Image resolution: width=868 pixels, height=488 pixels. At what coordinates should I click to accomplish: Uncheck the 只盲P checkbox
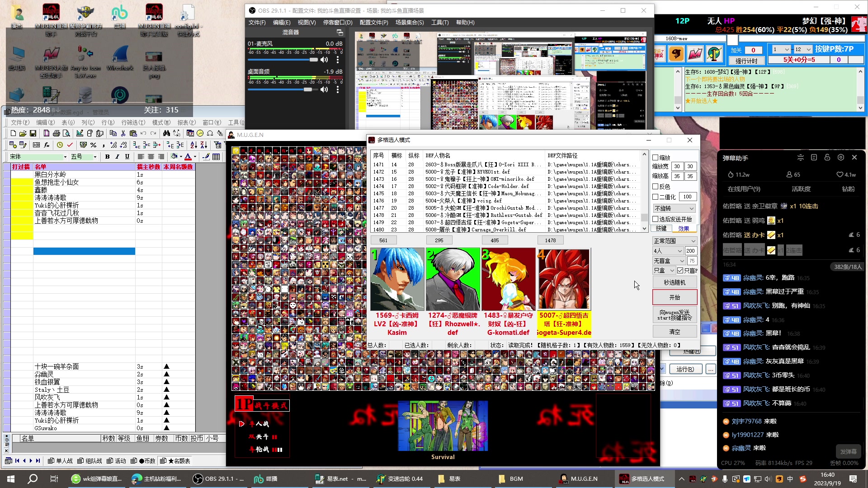pyautogui.click(x=680, y=271)
